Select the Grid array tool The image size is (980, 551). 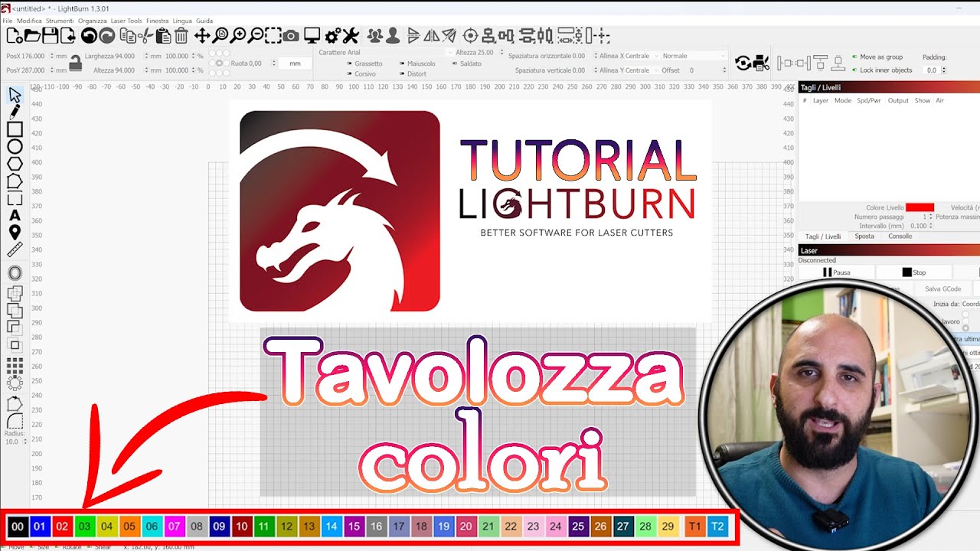(x=15, y=366)
